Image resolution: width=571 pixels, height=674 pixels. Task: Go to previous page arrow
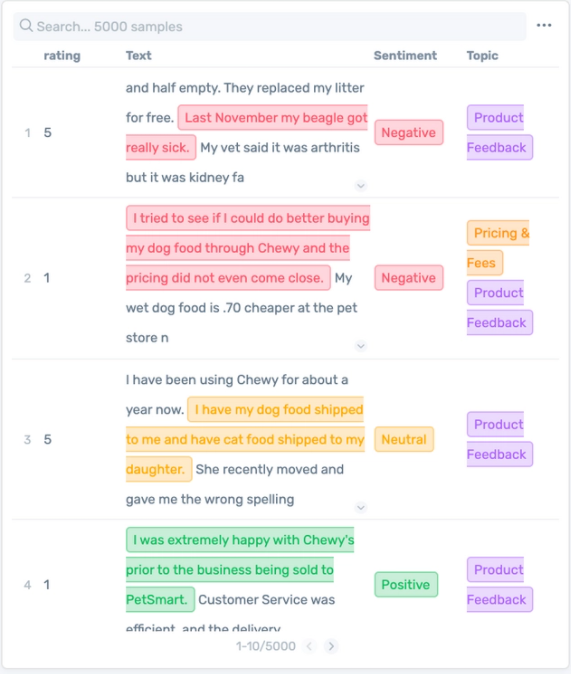click(x=309, y=646)
